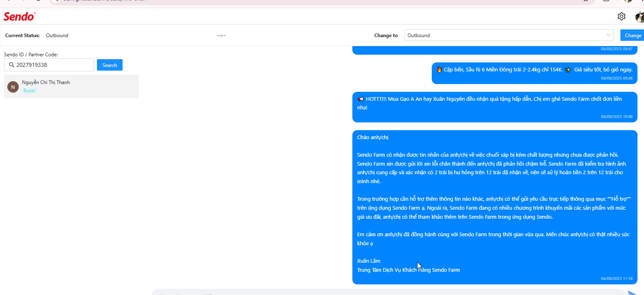Click the Sendo ID / Partner Code label
Screen dimensions: 644x295
click(31, 55)
